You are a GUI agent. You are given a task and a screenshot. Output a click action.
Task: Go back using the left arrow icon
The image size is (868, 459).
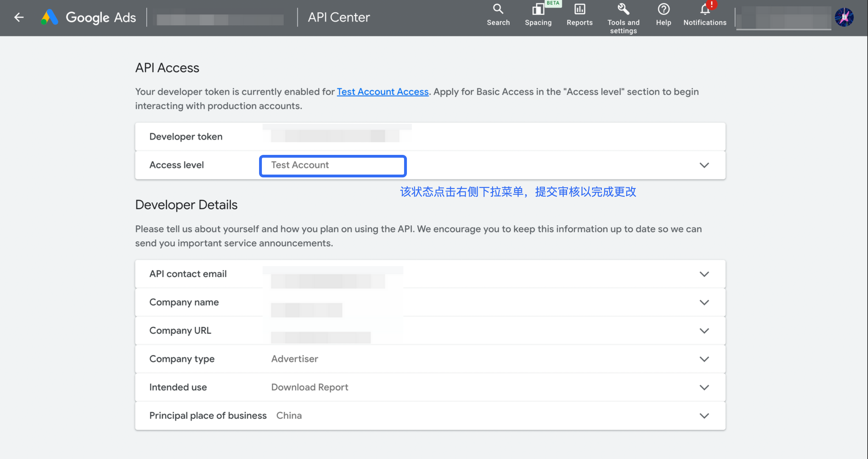click(x=19, y=17)
